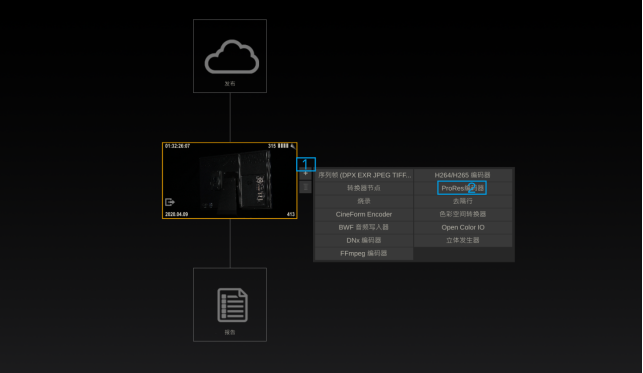Screen dimensions: 643x373
Task: Click the trash delete icon beside the clip
Action: tap(306, 187)
